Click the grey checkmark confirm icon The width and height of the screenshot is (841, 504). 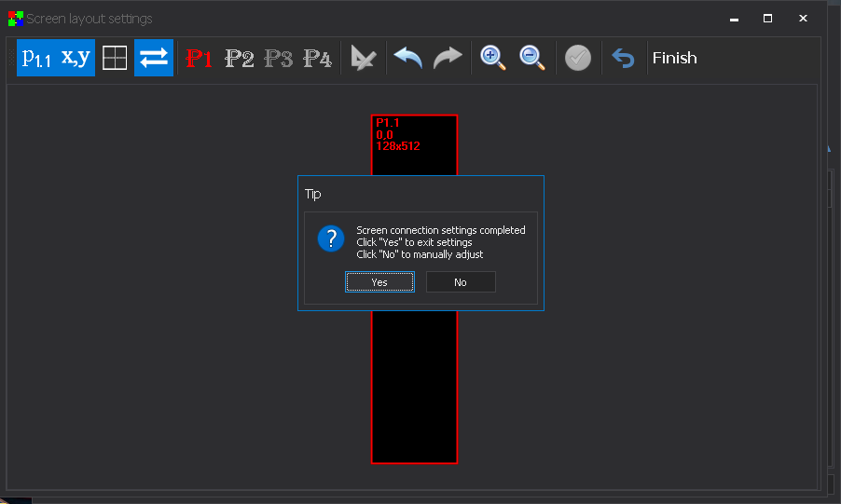point(578,59)
